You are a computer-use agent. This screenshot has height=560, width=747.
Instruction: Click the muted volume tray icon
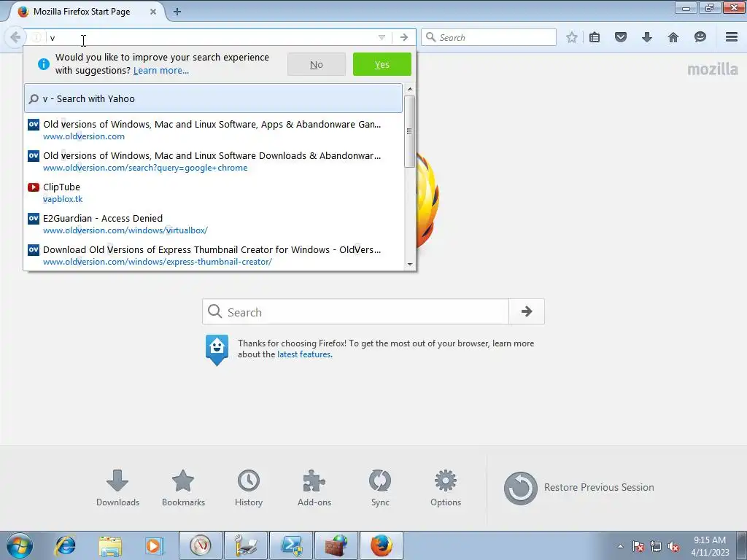[x=673, y=546]
